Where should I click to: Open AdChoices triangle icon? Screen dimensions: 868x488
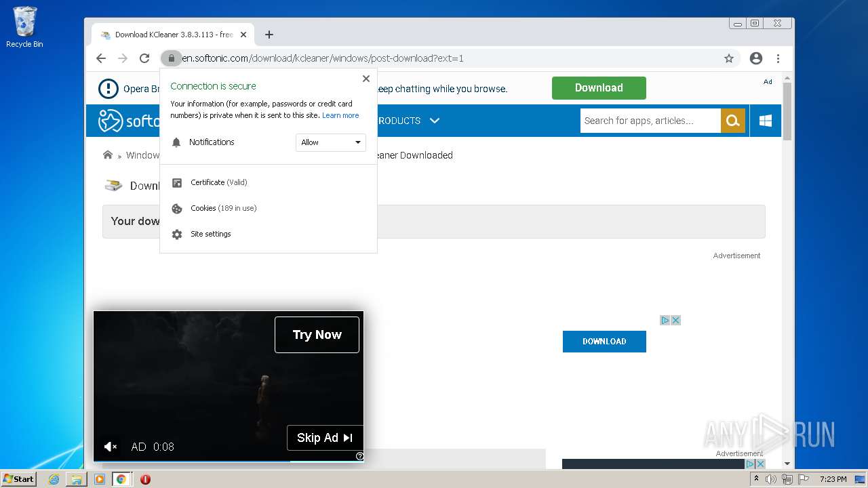pyautogui.click(x=665, y=321)
